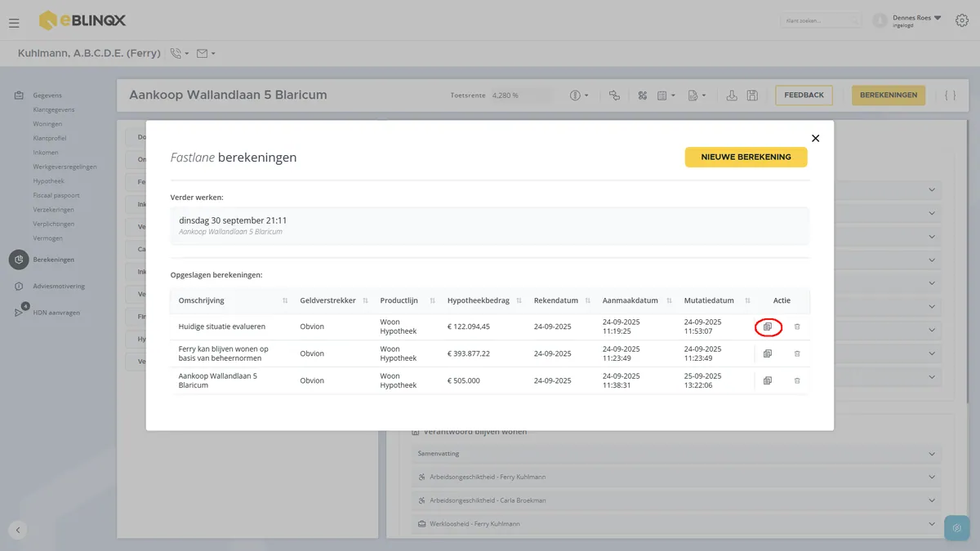This screenshot has width=980, height=551.
Task: Click the save diskette toolbar icon
Action: point(752,96)
